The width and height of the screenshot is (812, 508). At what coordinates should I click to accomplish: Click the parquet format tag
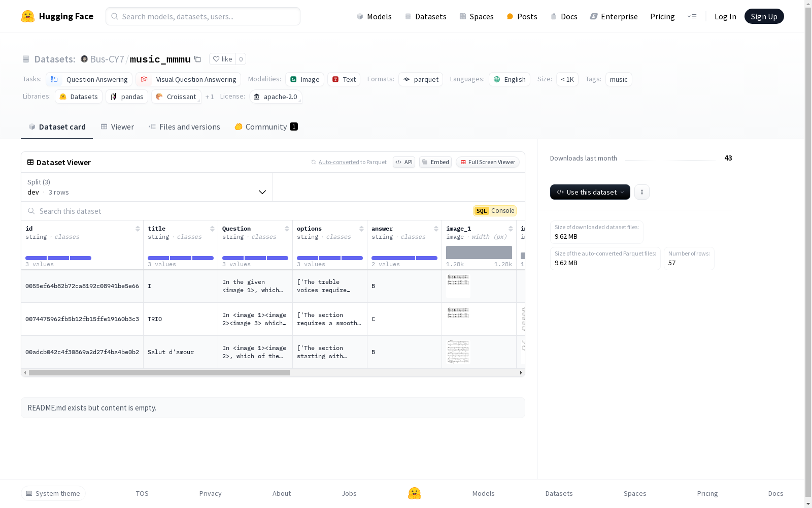click(x=421, y=79)
